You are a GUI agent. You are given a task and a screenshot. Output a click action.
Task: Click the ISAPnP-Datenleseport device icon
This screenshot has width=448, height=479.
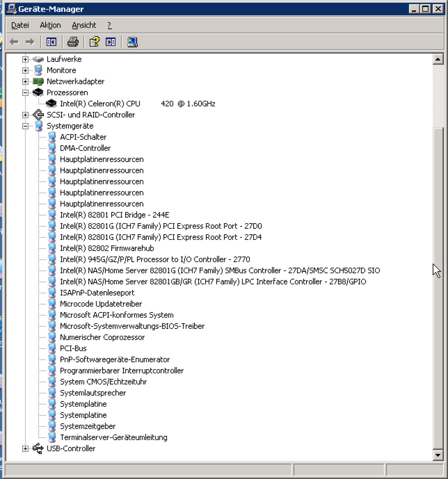pos(52,293)
